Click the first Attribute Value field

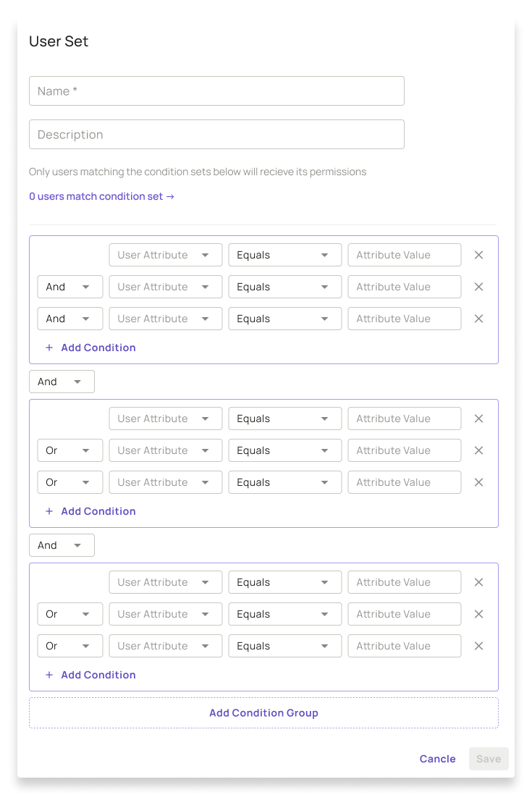pos(404,255)
